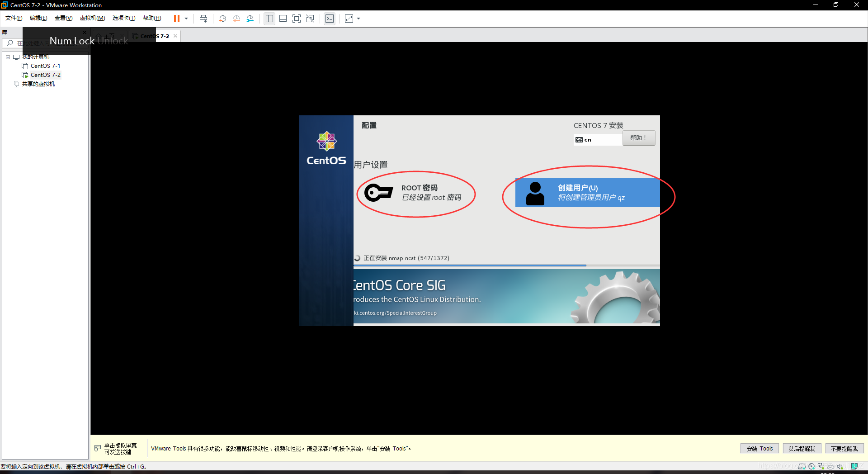Image resolution: width=868 pixels, height=474 pixels.
Task: Click the keyboard icon beside 单击虚拟屏幕
Action: click(x=98, y=448)
